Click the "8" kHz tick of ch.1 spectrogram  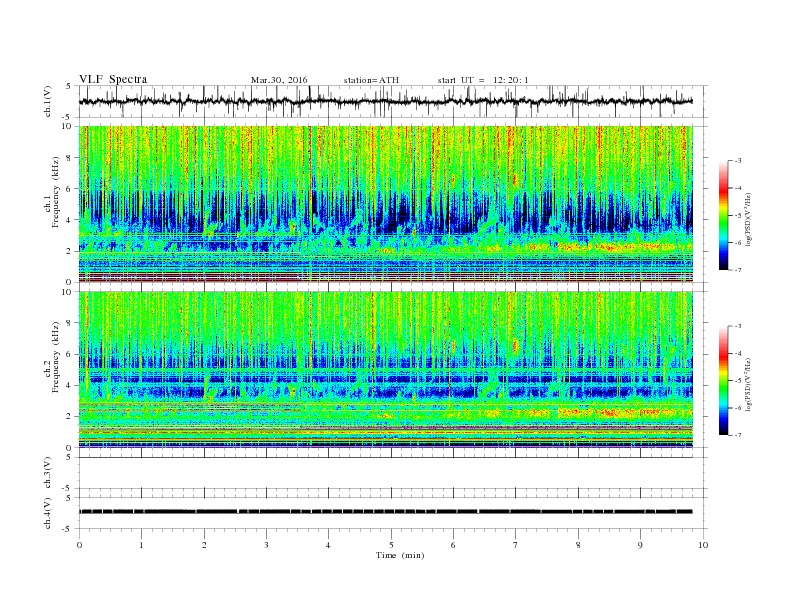point(70,158)
